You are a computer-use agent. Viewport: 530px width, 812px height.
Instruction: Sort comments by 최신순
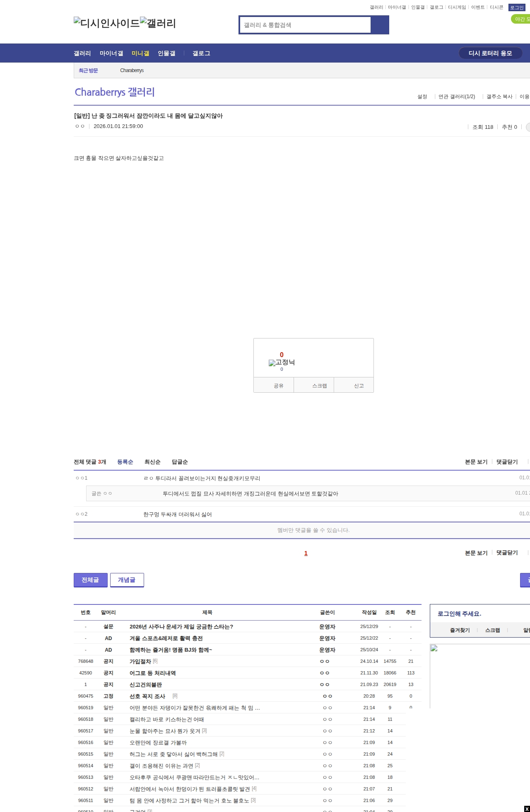click(x=152, y=462)
